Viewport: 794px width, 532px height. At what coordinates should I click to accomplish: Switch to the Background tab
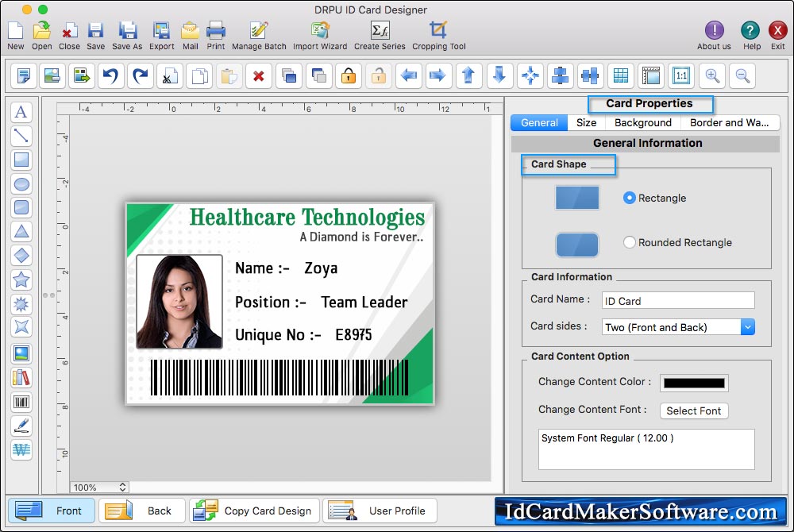pos(642,123)
